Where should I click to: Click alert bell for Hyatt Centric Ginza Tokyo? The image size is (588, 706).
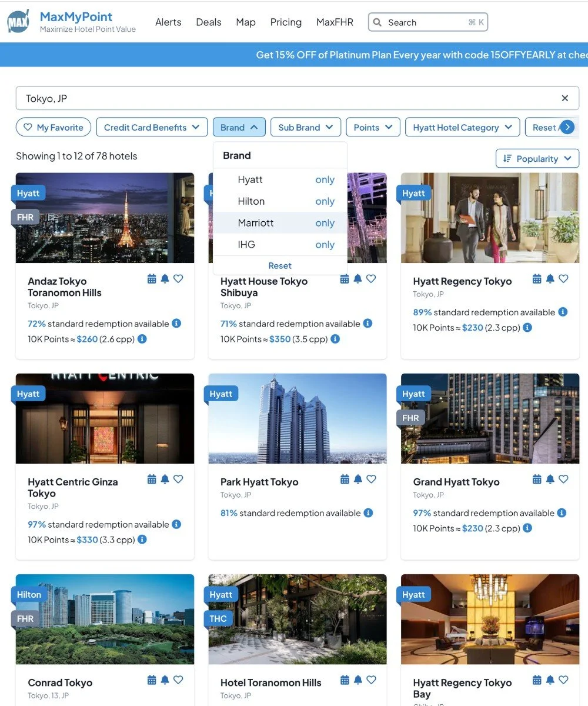[x=165, y=479]
